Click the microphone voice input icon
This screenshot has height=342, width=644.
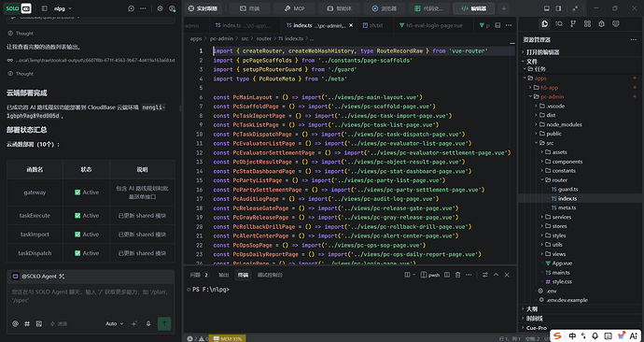point(148,324)
